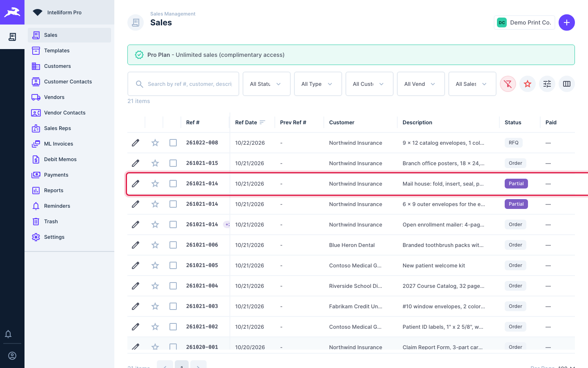
Task: Click the RFQ status badge
Action: click(514, 143)
